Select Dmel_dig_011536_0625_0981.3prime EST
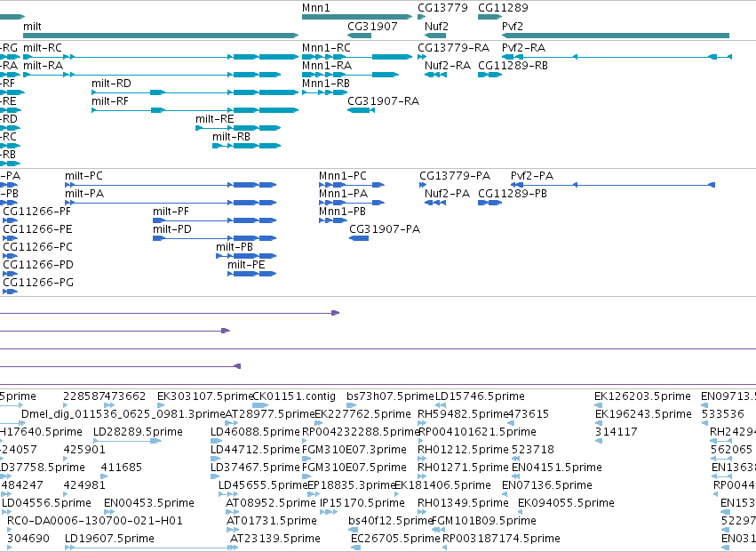756x552 pixels. click(123, 414)
